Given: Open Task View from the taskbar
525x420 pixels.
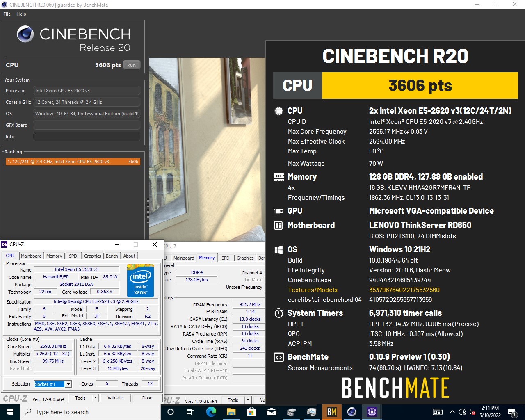Looking at the screenshot, I should click(x=190, y=412).
